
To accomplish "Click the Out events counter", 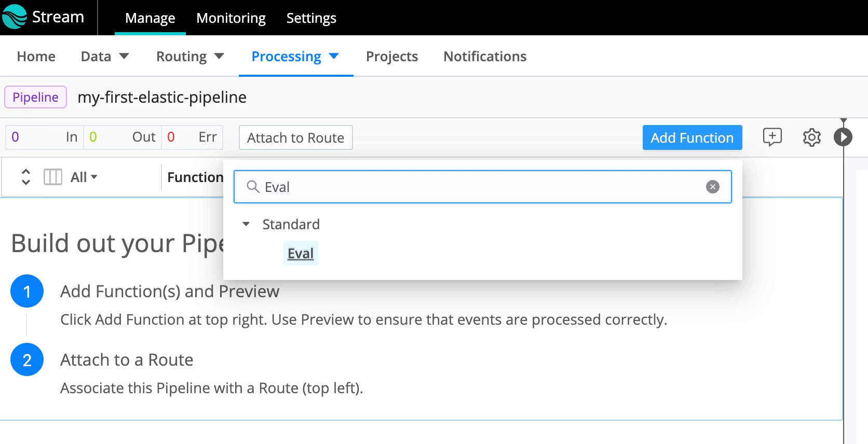I will coord(123,137).
